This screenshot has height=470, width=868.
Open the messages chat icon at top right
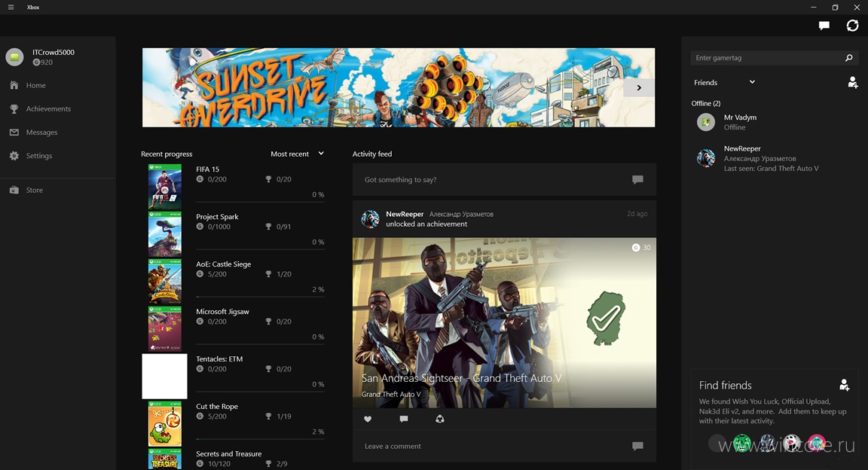click(824, 26)
